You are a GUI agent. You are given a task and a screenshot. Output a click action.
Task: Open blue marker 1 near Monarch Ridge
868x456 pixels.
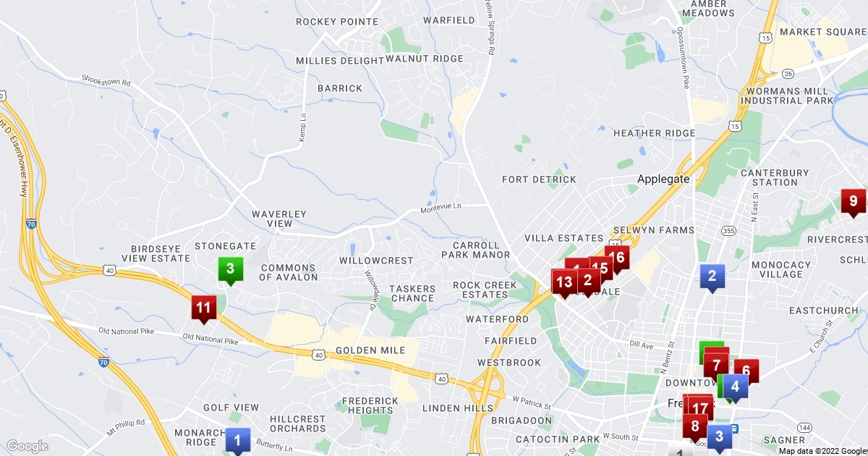click(x=237, y=439)
